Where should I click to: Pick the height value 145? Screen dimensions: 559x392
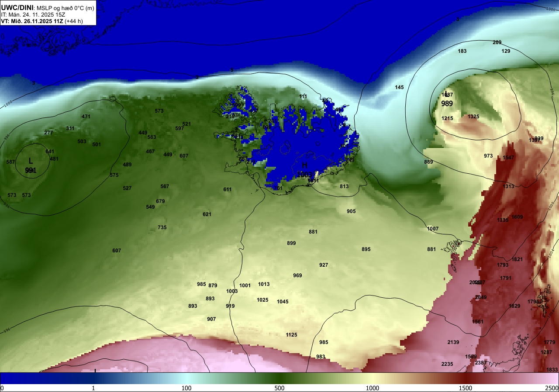click(399, 87)
